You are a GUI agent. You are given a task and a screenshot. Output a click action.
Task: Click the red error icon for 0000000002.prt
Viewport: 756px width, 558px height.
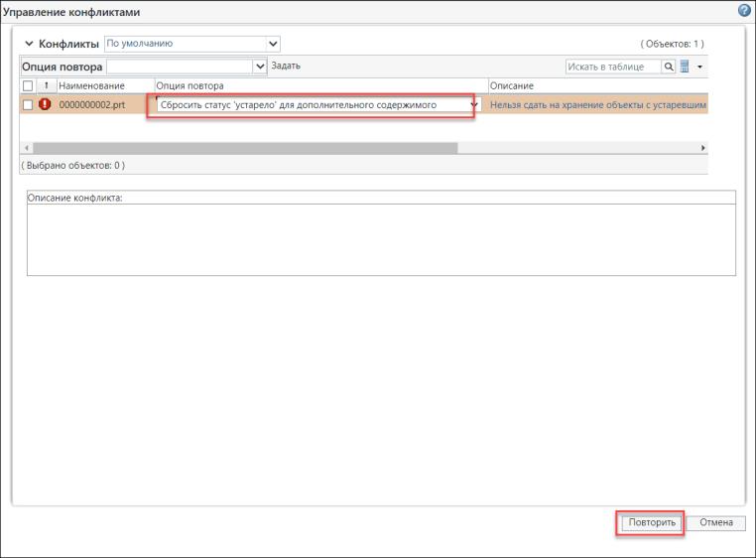[x=45, y=104]
